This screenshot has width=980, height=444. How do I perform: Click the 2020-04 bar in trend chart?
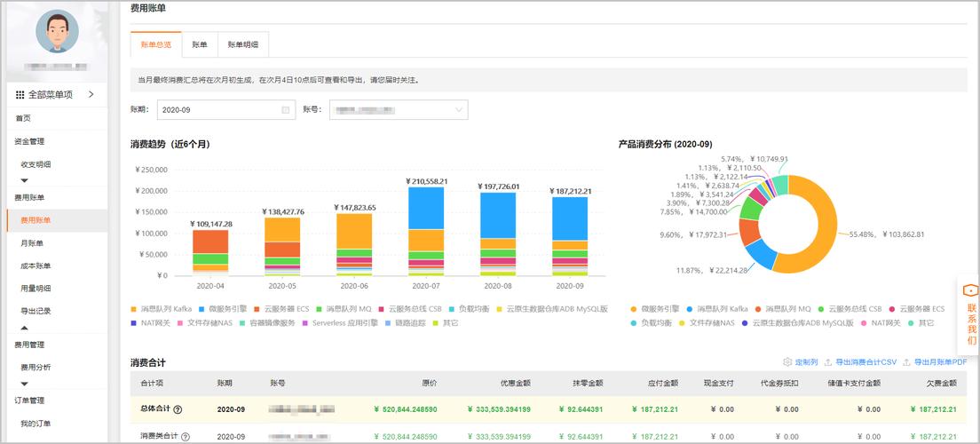pyautogui.click(x=210, y=253)
